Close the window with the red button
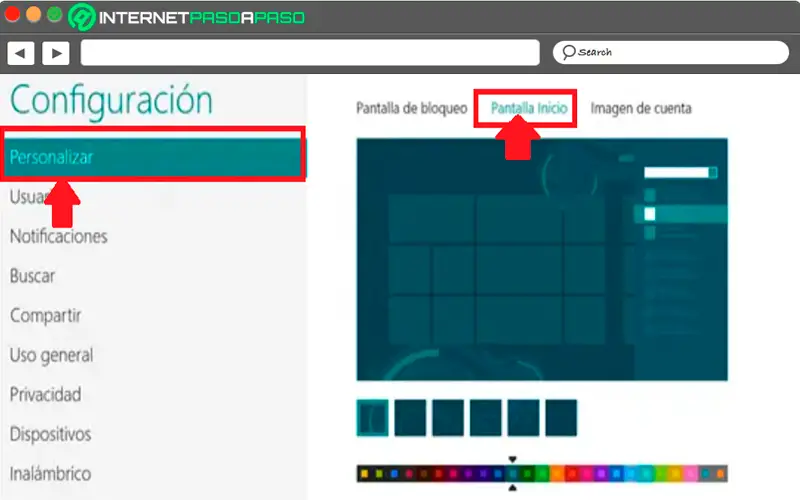Image resolution: width=800 pixels, height=500 pixels. [x=12, y=15]
